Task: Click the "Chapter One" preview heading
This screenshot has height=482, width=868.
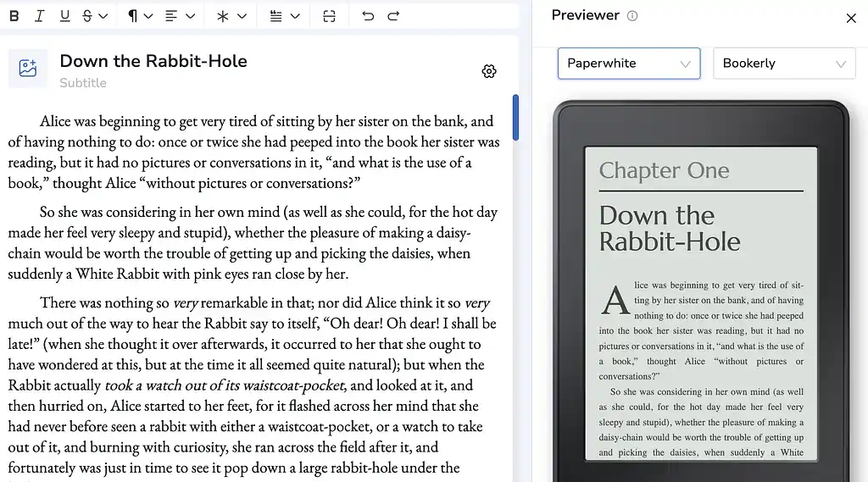Action: (664, 170)
